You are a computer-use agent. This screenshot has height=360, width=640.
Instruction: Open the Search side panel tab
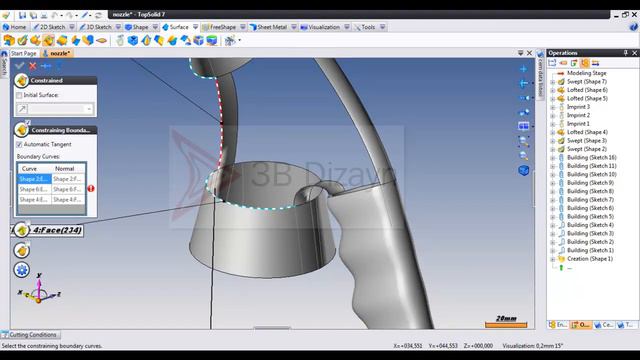pyautogui.click(x=4, y=64)
